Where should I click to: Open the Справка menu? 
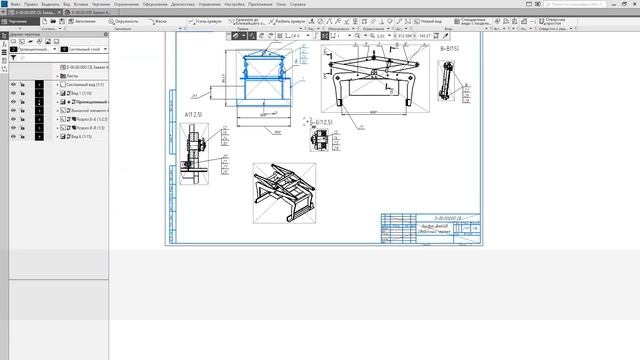point(298,4)
